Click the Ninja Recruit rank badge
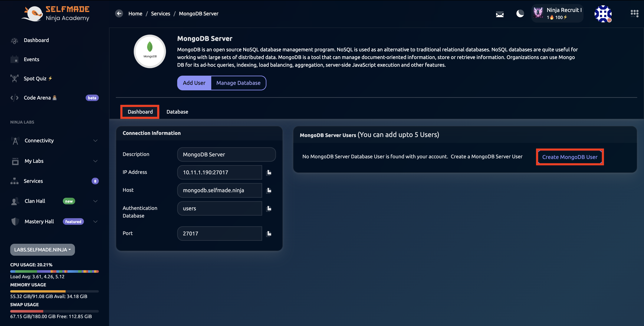Image resolution: width=644 pixels, height=326 pixels. 557,13
